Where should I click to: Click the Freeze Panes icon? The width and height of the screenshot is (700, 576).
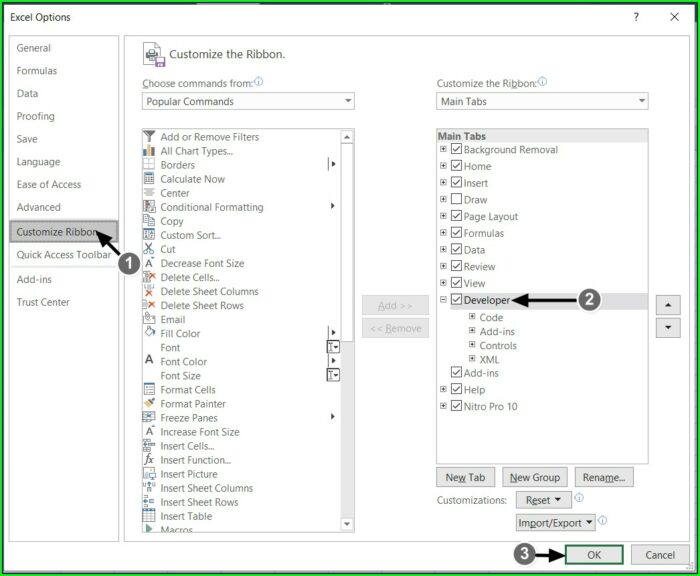point(149,417)
